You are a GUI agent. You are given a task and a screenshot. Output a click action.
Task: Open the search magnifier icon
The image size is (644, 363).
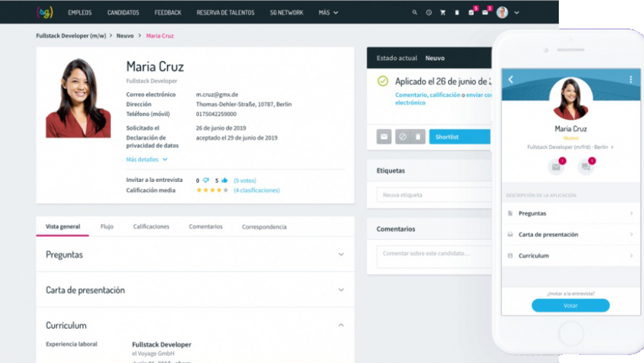click(x=414, y=13)
